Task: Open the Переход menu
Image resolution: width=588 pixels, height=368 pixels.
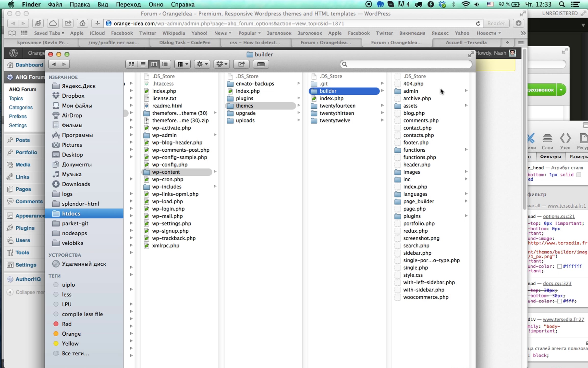Action: pos(128,4)
